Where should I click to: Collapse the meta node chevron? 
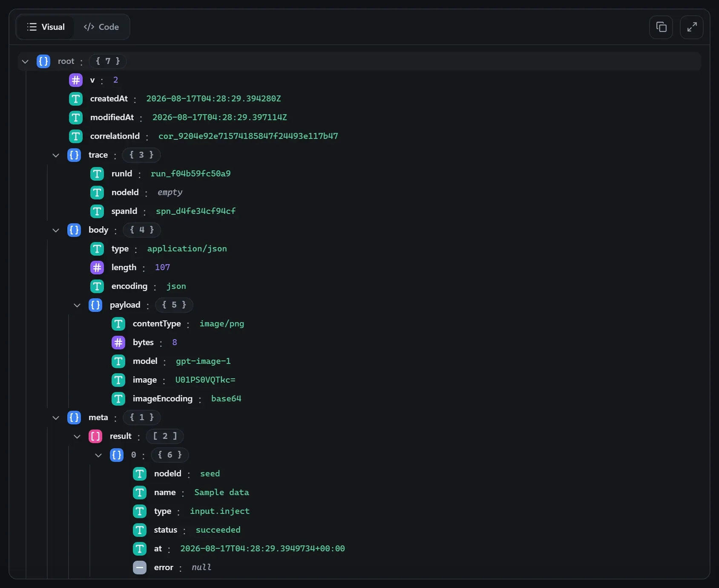56,418
